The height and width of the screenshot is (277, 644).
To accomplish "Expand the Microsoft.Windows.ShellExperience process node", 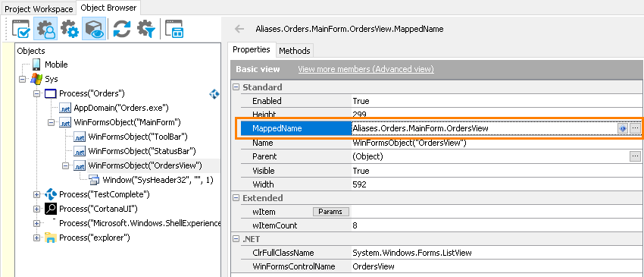I will tap(36, 223).
